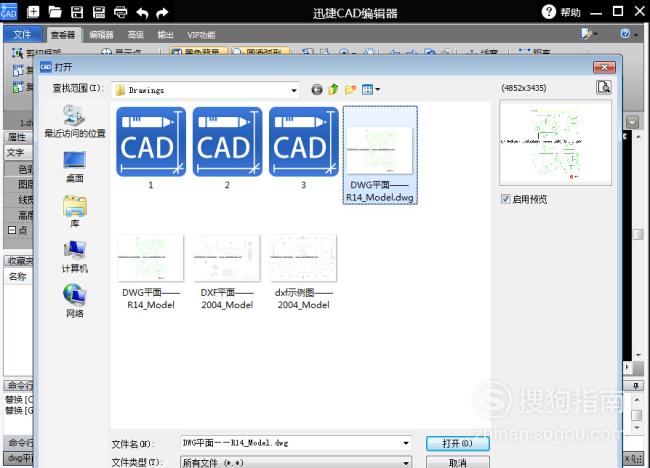Go back to previous folder in dialog
Viewport: 650px width, 468px height.
point(317,90)
